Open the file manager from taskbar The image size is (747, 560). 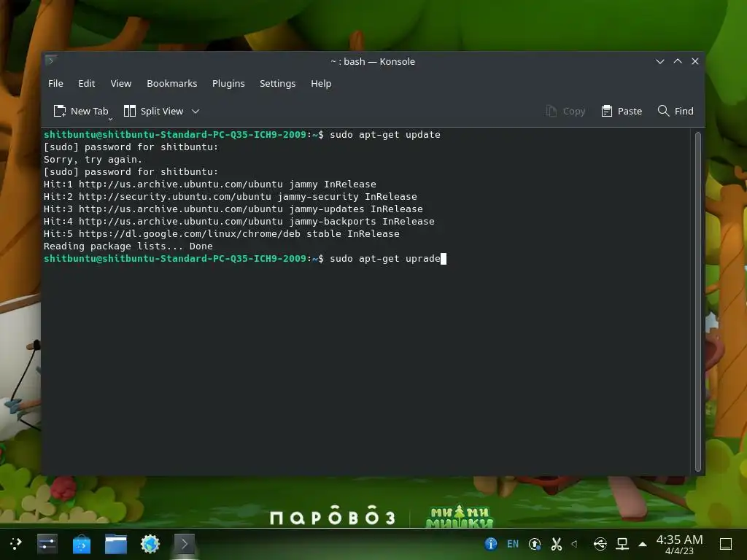pos(116,544)
